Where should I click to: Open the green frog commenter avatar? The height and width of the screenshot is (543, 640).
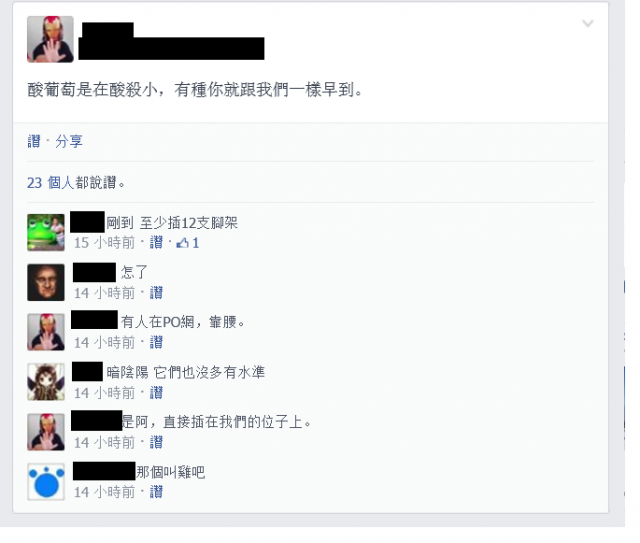click(x=46, y=232)
